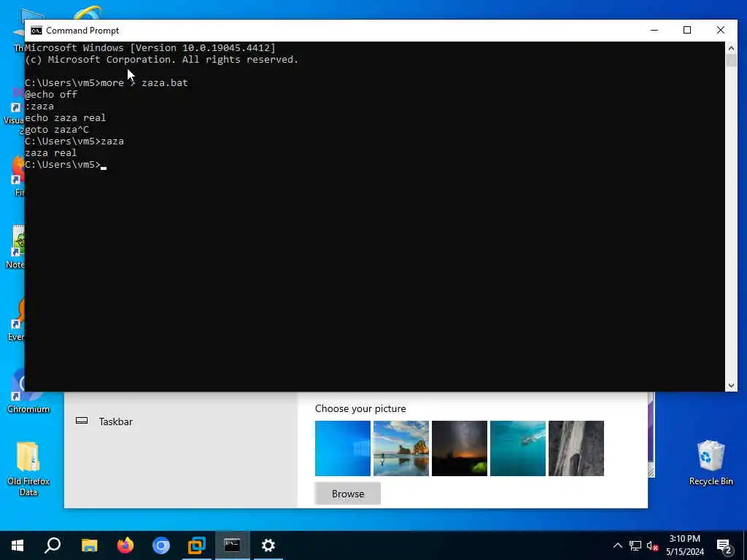This screenshot has width=747, height=560.
Task: Select the Windows blue logo wallpaper thumbnail
Action: [x=343, y=448]
